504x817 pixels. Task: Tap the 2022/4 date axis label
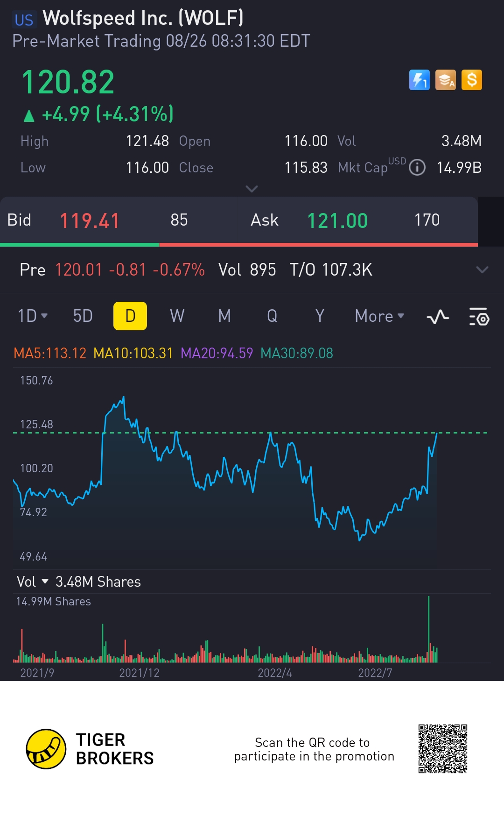274,673
